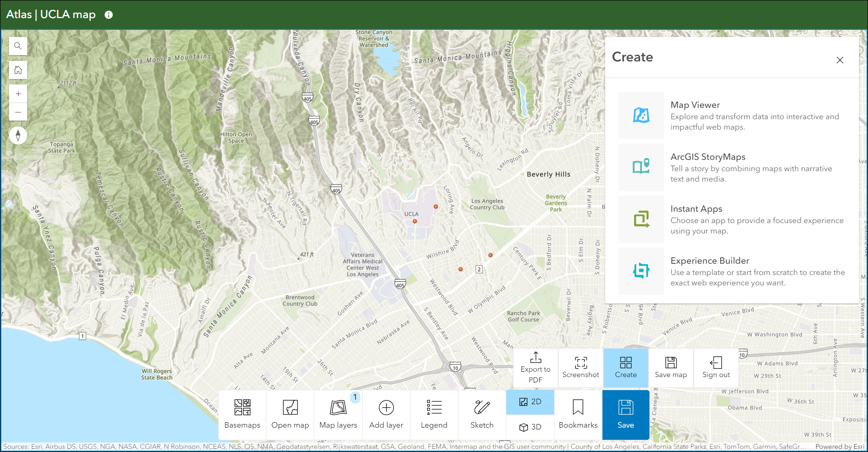Open the Basemaps gallery
This screenshot has height=452, width=868.
(x=243, y=415)
